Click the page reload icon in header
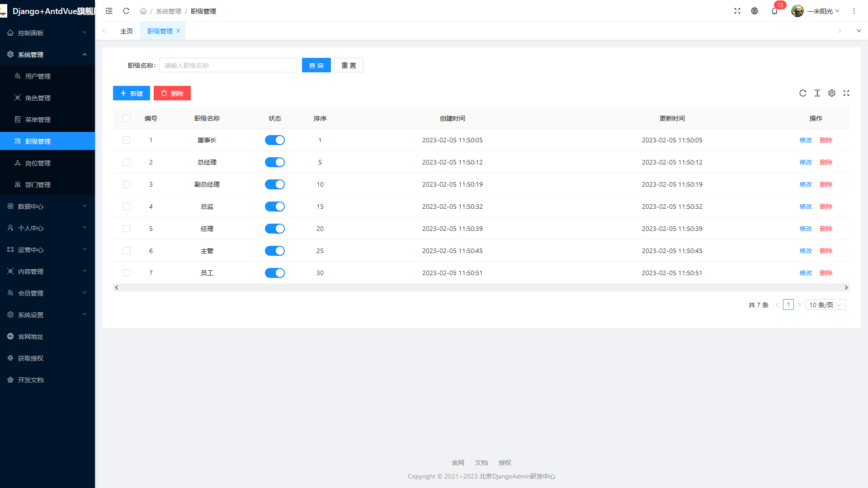The height and width of the screenshot is (488, 868). (126, 11)
